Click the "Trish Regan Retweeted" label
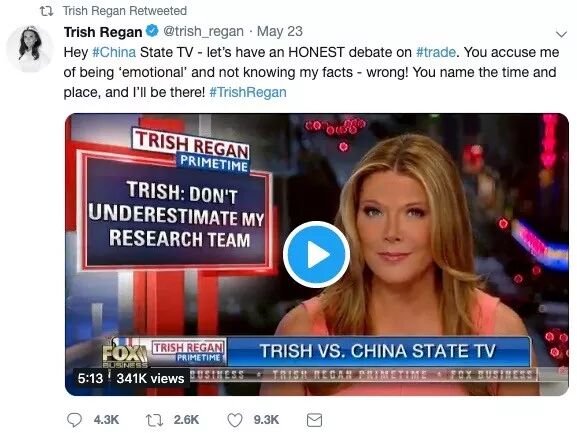This screenshot has height=433, width=577. (125, 11)
